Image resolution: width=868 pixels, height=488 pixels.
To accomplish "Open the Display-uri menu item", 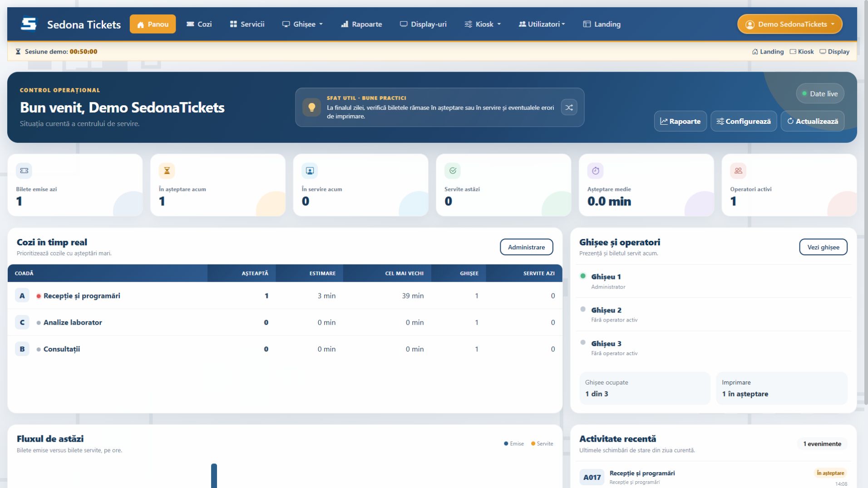I will click(423, 24).
